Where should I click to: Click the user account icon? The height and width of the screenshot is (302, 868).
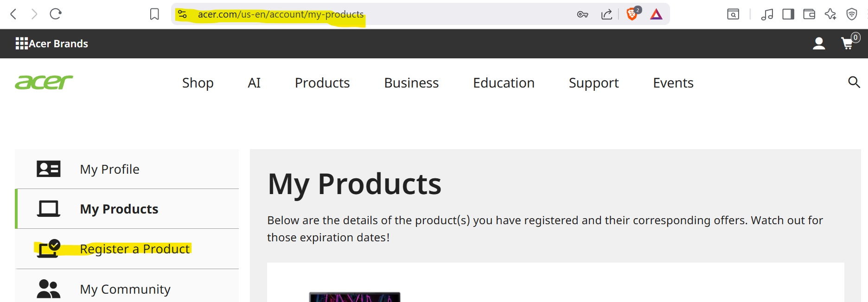click(819, 44)
